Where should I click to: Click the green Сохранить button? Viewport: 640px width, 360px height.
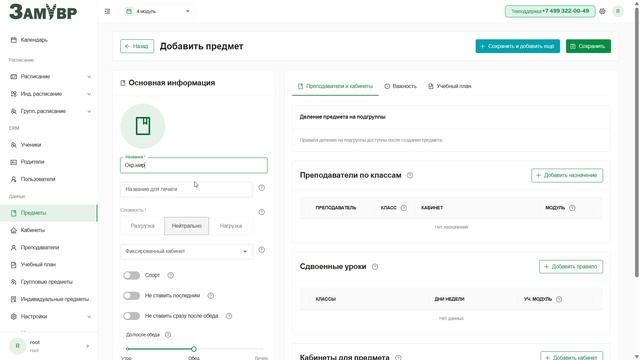pyautogui.click(x=588, y=46)
